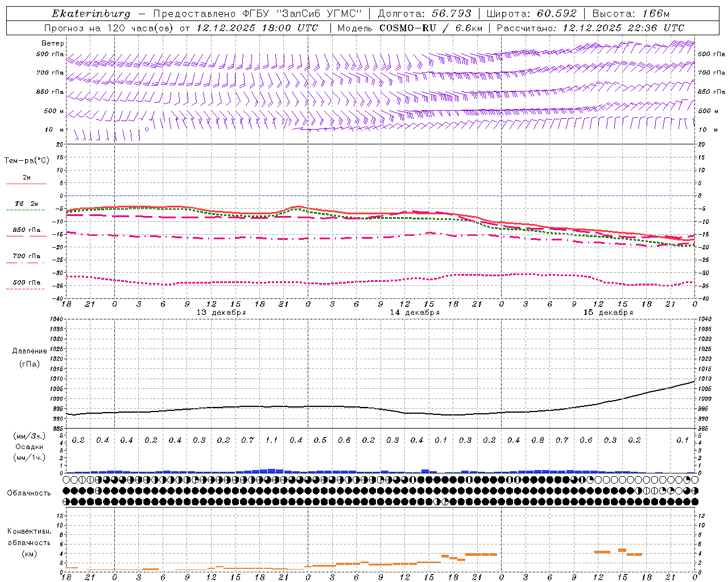Click the 'Высота: 166м' header field
Screen dimensions: 728x582
click(x=631, y=14)
